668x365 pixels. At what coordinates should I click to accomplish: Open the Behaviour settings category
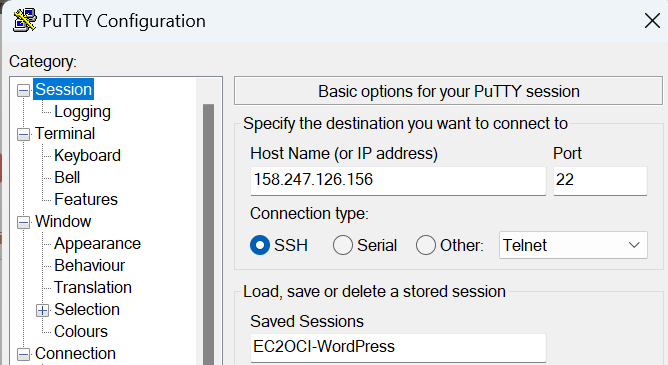pyautogui.click(x=89, y=265)
